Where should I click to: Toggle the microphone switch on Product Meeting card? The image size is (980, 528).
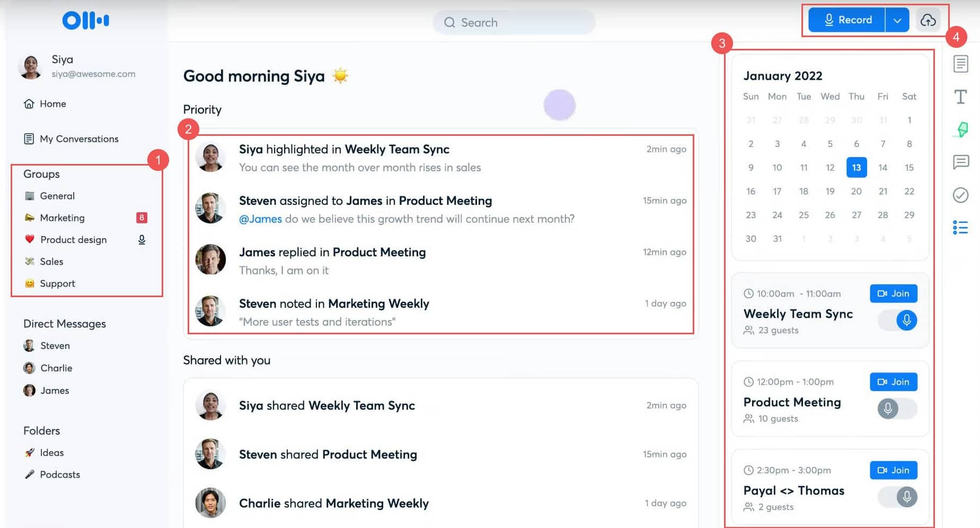(x=888, y=409)
